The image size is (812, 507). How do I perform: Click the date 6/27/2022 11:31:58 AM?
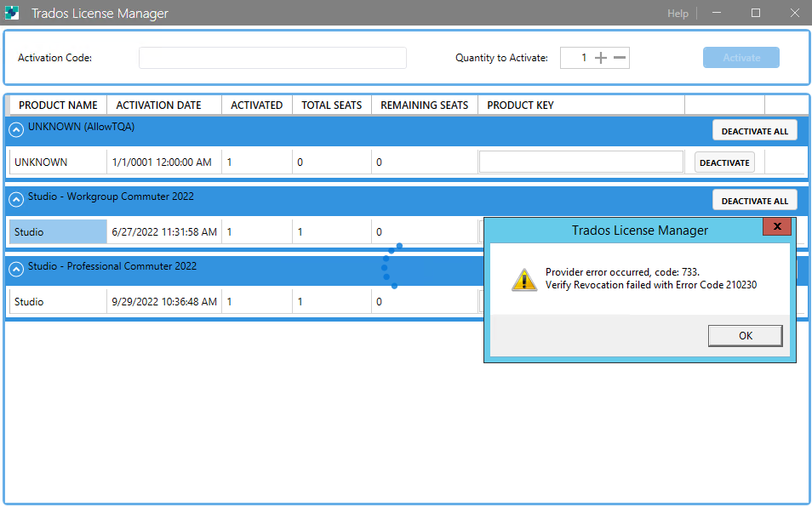click(x=164, y=232)
